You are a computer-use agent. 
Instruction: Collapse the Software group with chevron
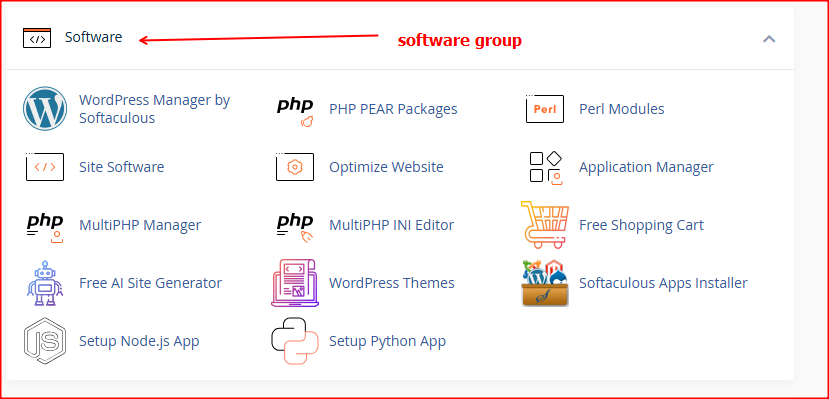coord(769,39)
